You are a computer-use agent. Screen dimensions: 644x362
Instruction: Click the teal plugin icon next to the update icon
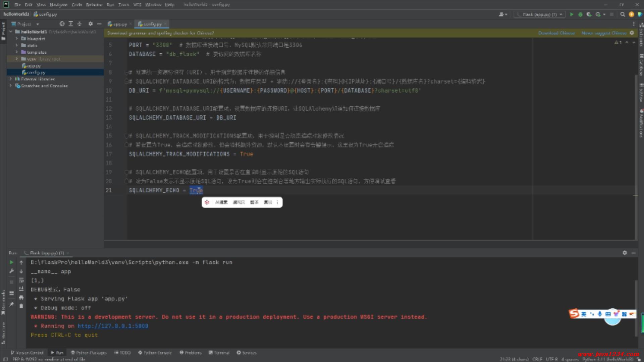coord(640,14)
